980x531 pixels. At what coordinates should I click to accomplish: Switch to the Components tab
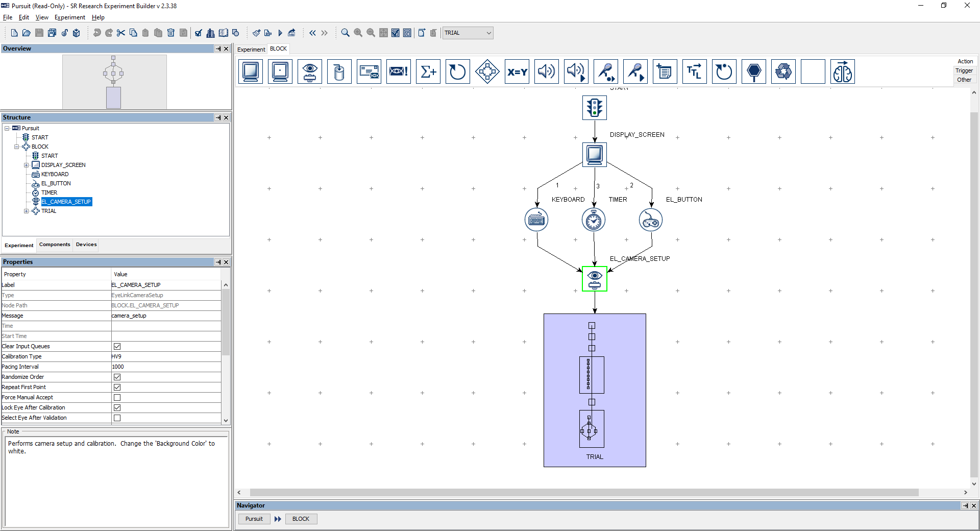pyautogui.click(x=55, y=245)
